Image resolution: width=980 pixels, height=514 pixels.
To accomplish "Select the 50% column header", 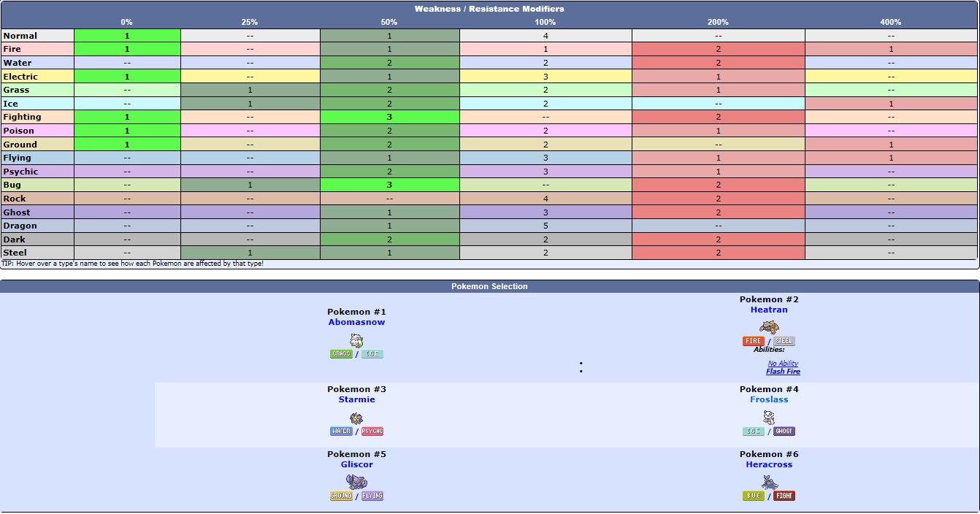I will pos(389,22).
